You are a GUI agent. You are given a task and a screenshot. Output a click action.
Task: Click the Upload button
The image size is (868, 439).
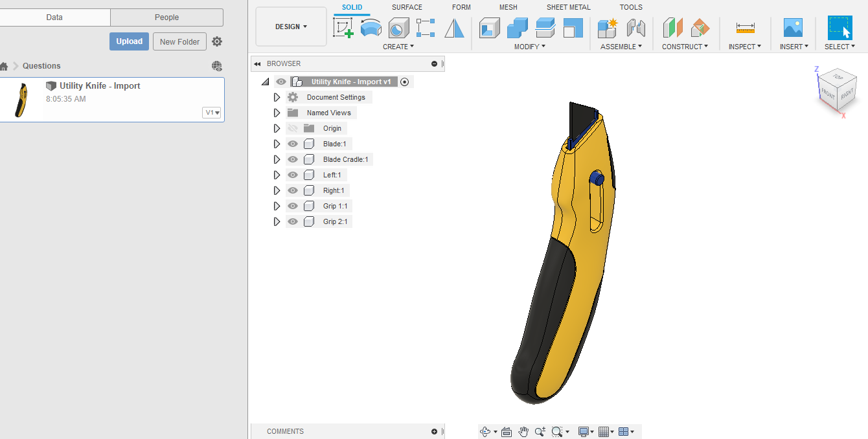[129, 41]
